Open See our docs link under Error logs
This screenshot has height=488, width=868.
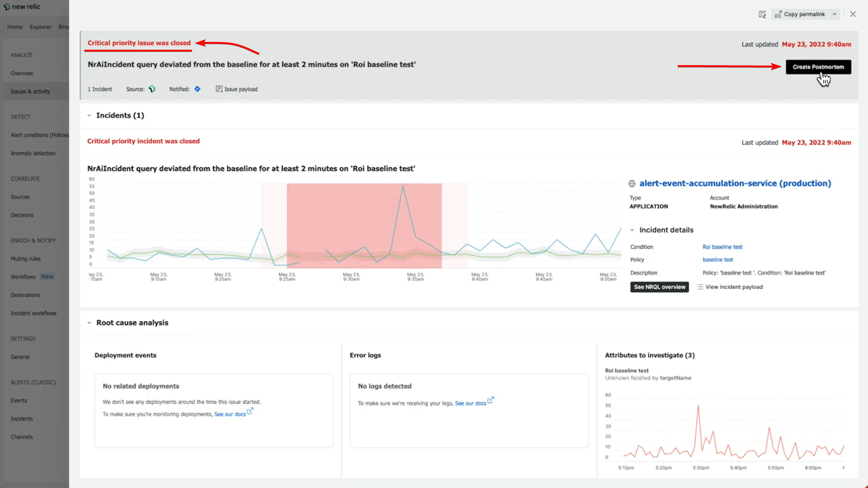click(x=471, y=404)
